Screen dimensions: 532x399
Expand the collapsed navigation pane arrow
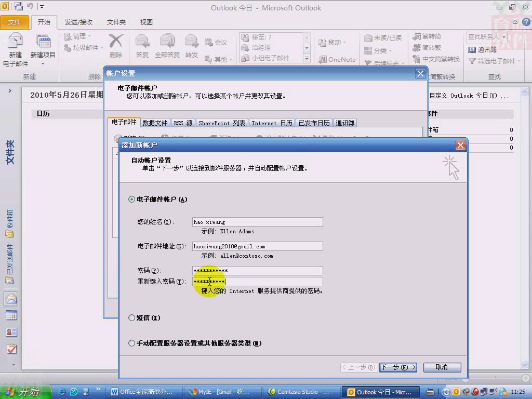(10, 90)
